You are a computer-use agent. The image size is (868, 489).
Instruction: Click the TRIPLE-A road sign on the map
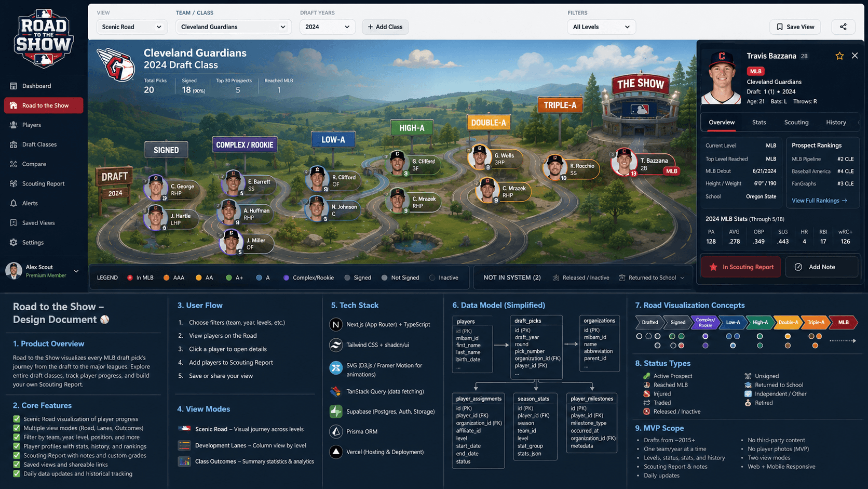(560, 105)
